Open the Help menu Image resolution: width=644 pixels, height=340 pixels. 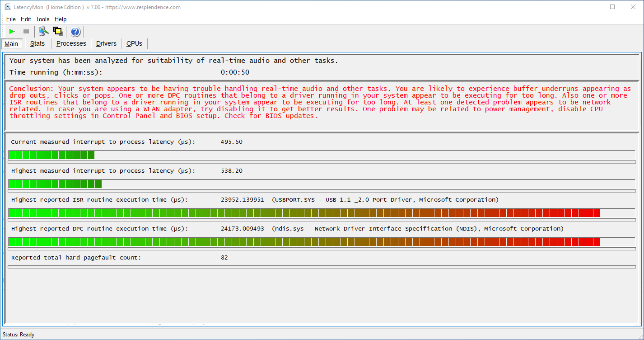tap(61, 19)
